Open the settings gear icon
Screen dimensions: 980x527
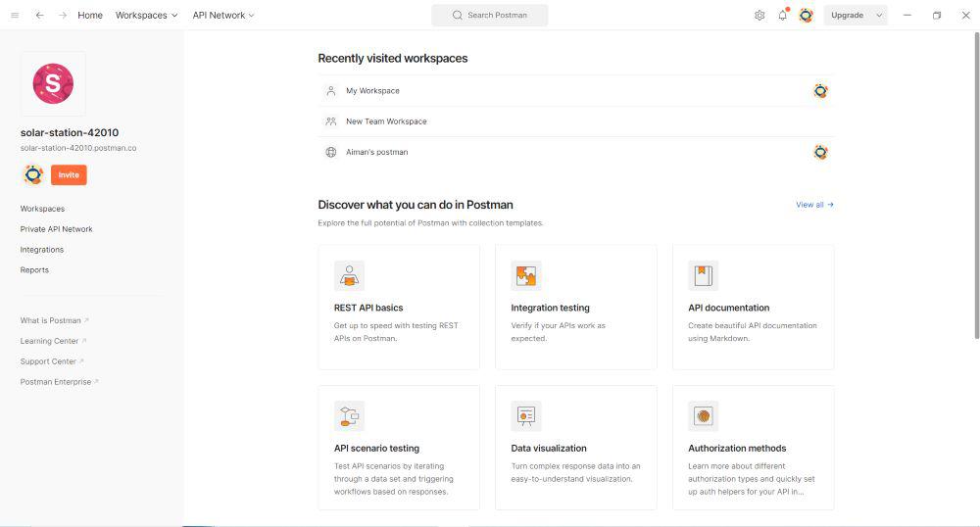click(759, 16)
